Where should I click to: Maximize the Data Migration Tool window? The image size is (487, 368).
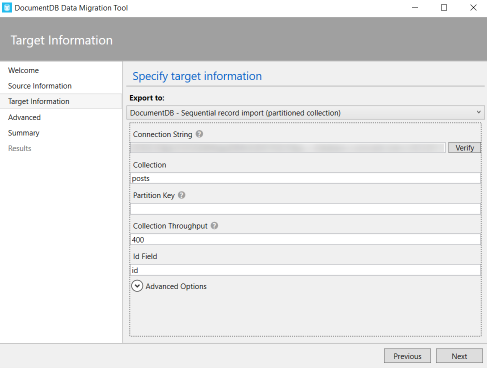click(x=444, y=8)
